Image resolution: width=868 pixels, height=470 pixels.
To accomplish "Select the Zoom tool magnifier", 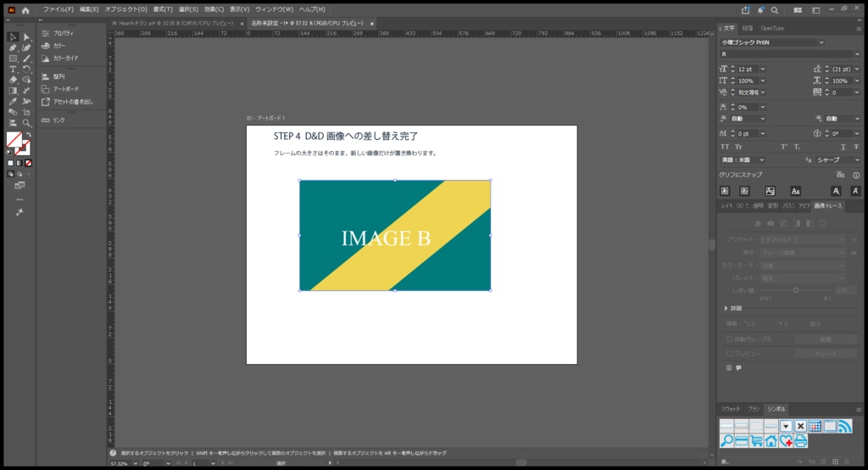I will coord(26,123).
